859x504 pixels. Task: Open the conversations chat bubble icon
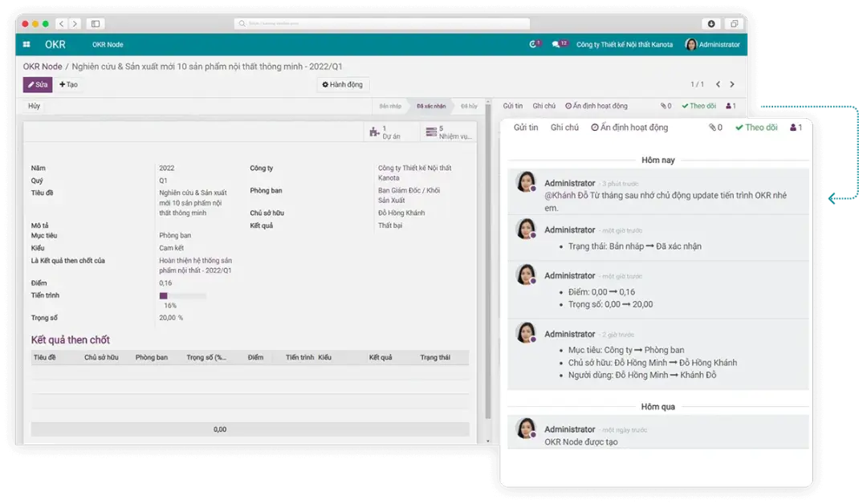coord(557,44)
